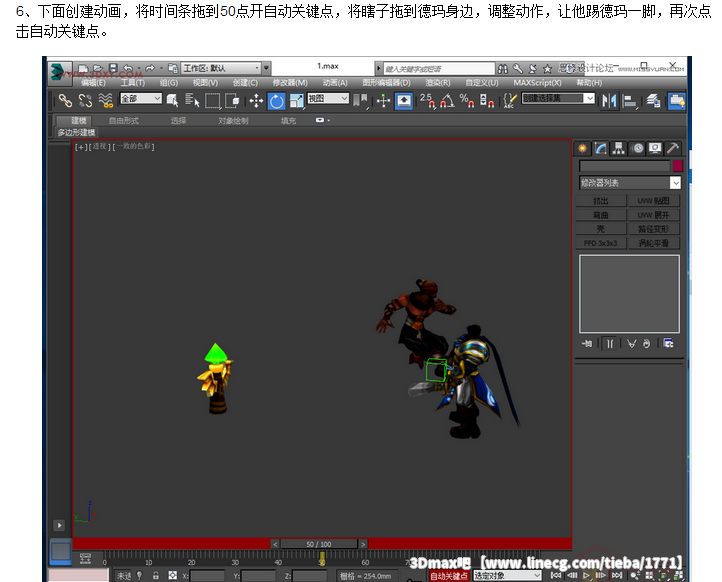Select the Bind to Space Warp tool
This screenshot has height=582, width=722.
tap(105, 100)
